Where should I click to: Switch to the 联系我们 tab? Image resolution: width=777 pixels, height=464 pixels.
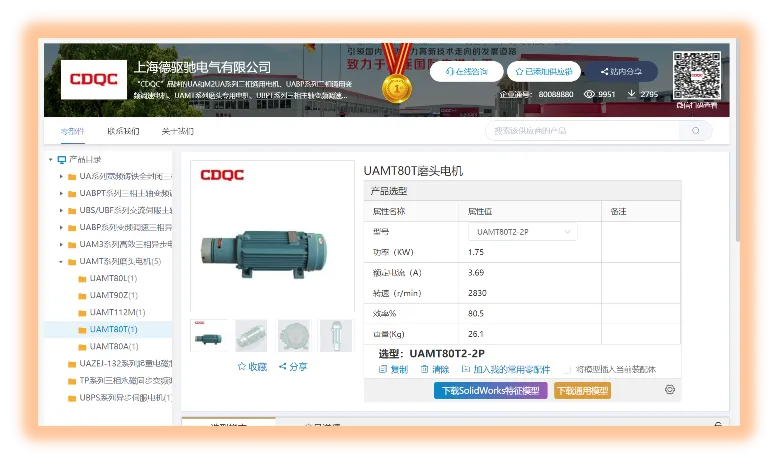(x=123, y=131)
